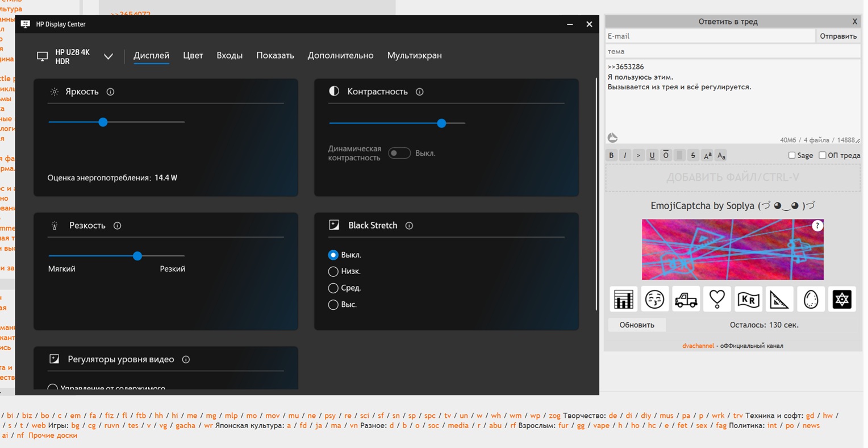Click the monitor icon beside HP U28 4K HDR
This screenshot has height=448, width=868.
pyautogui.click(x=42, y=56)
